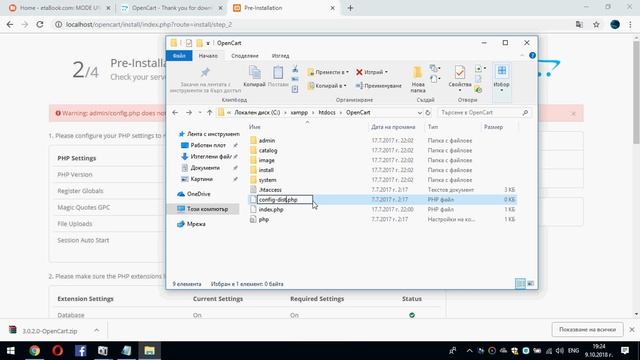This screenshot has height=360, width=640.
Task: Select OneDrive in navigation pane
Action: 198,194
